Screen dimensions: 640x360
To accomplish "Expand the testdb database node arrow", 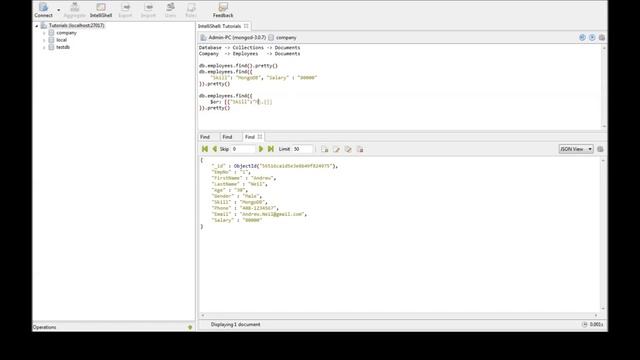I will [x=44, y=48].
